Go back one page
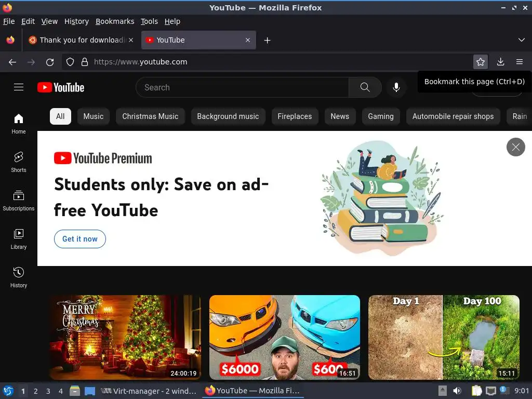532x399 pixels. click(x=12, y=62)
